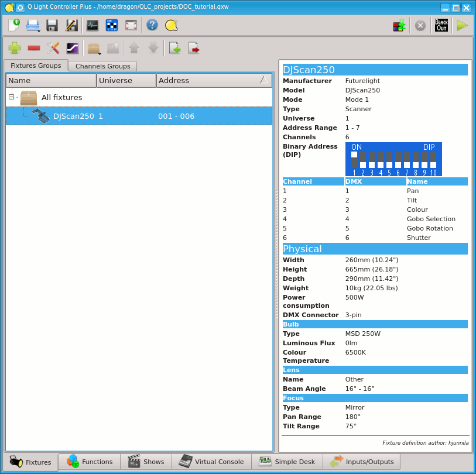Switch to the Simple Desk tab
This screenshot has height=474, width=476.
pos(287,462)
